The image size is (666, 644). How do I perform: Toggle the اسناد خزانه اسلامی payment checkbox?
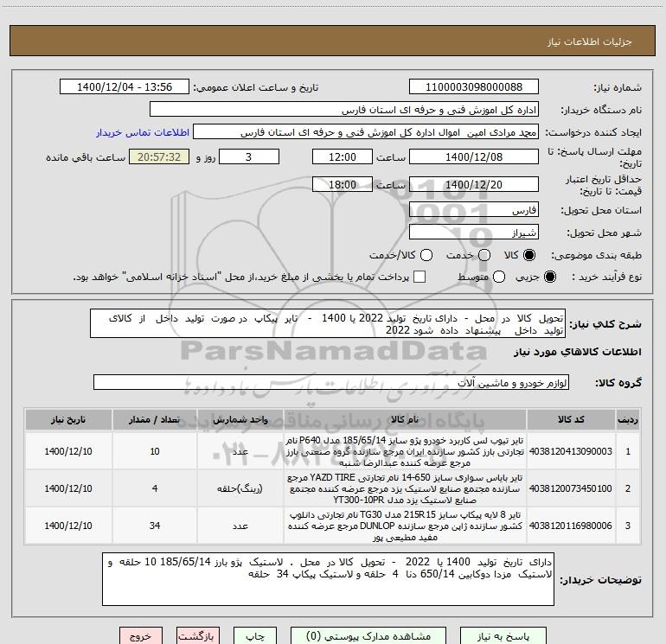(x=419, y=277)
